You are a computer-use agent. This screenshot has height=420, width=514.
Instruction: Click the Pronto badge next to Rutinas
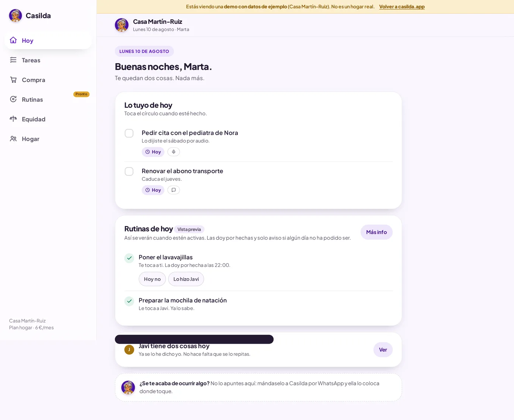(81, 94)
